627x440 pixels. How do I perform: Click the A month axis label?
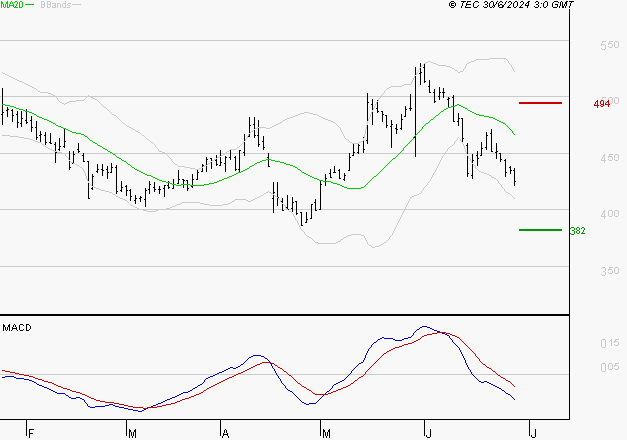coord(226,434)
